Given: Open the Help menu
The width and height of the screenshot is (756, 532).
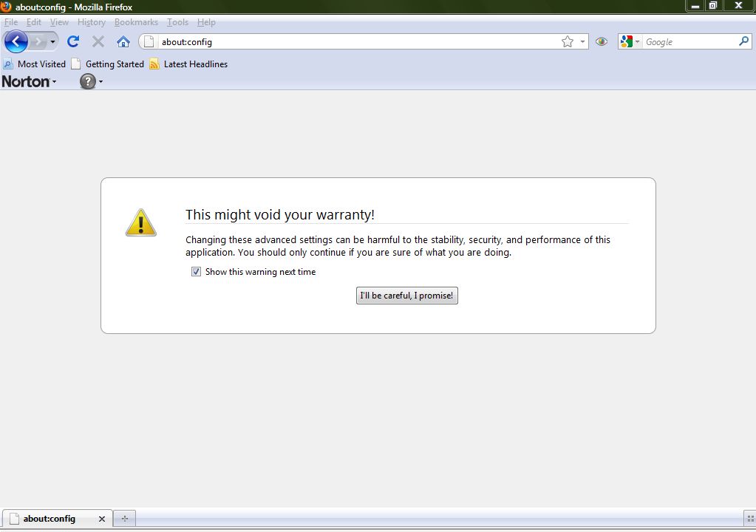Looking at the screenshot, I should (206, 22).
